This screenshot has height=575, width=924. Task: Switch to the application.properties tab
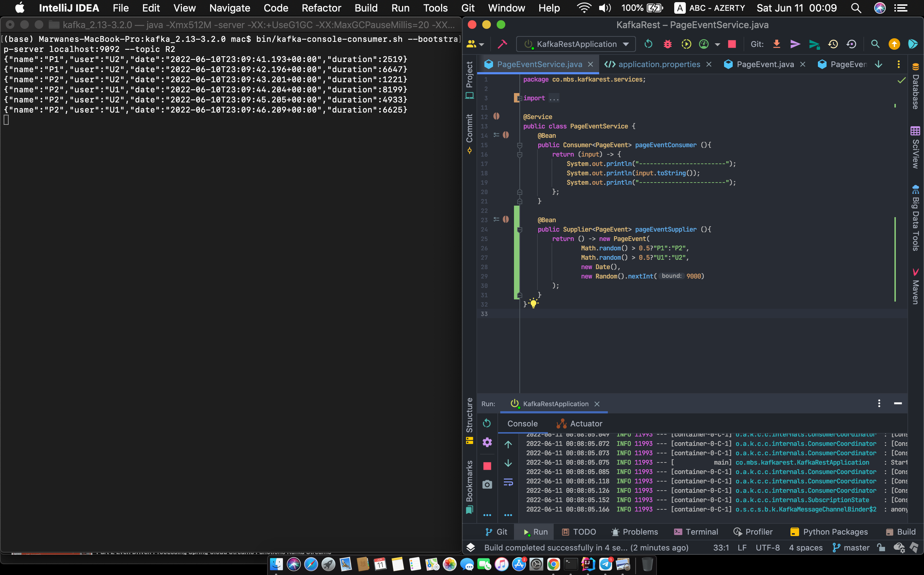pos(658,64)
